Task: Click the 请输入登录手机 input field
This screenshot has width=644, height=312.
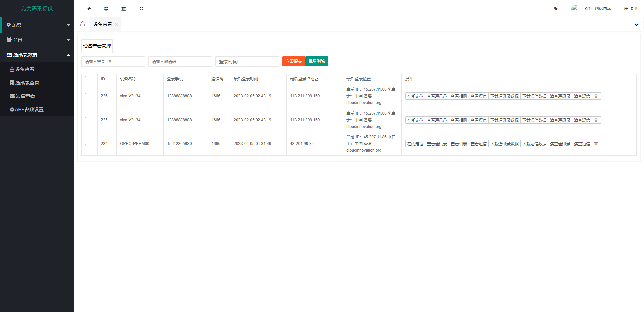Action: 113,62
